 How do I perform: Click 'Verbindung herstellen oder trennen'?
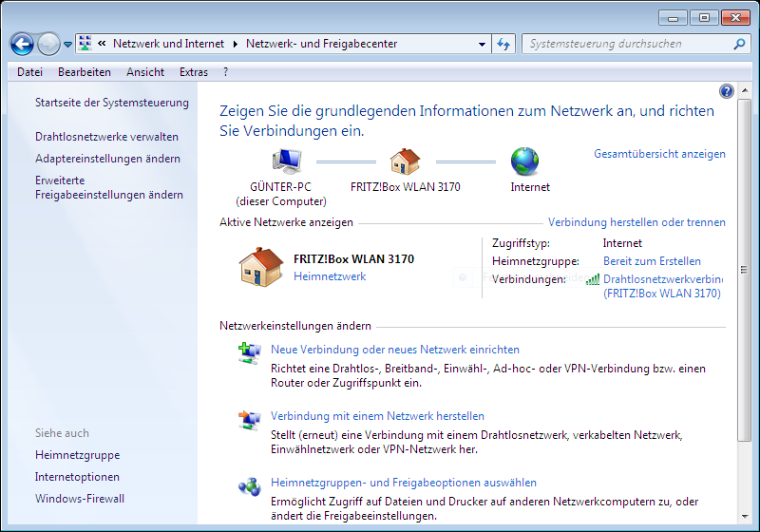coord(636,222)
